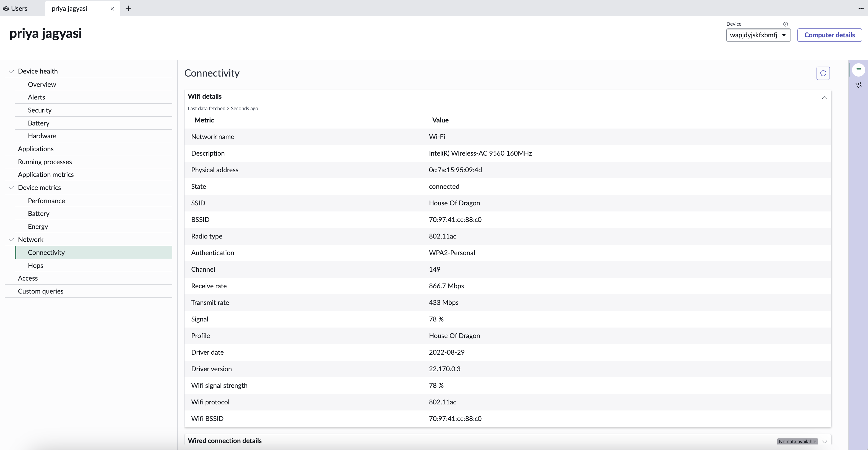The height and width of the screenshot is (450, 868).
Task: Open Performance under Device metrics
Action: point(46,201)
